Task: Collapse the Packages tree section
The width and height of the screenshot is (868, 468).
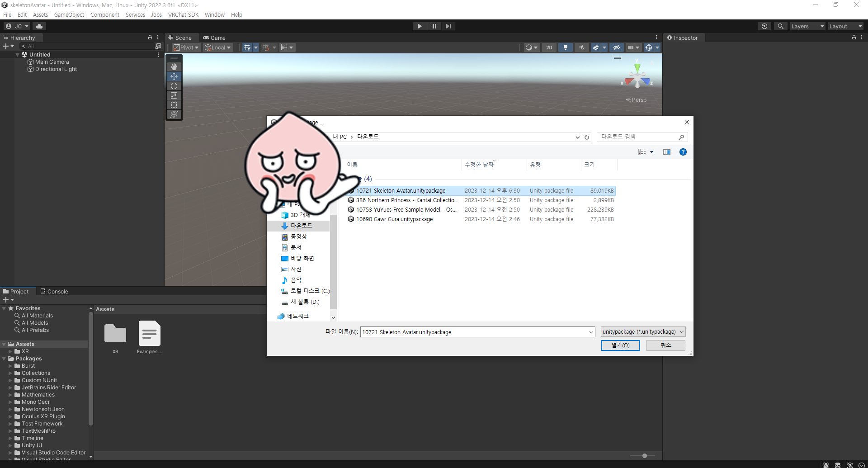Action: (4, 359)
